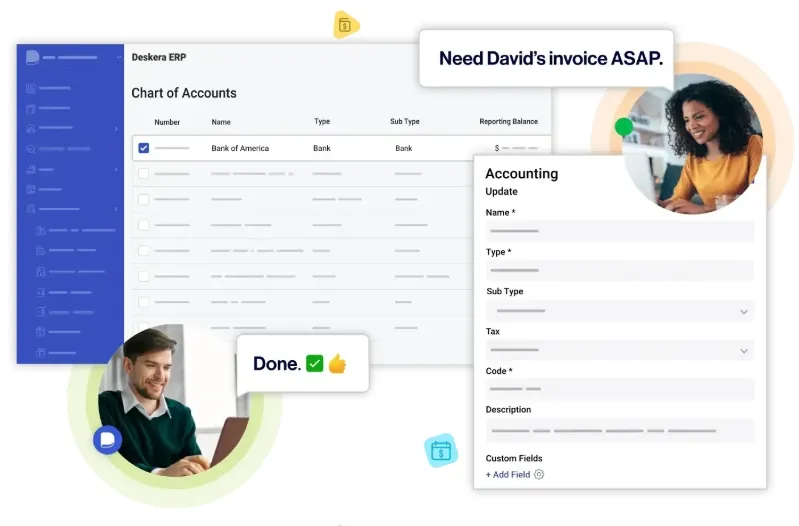Open the Sub Type dropdown in Accounting form
Screen dimensions: 799x526
pos(620,311)
